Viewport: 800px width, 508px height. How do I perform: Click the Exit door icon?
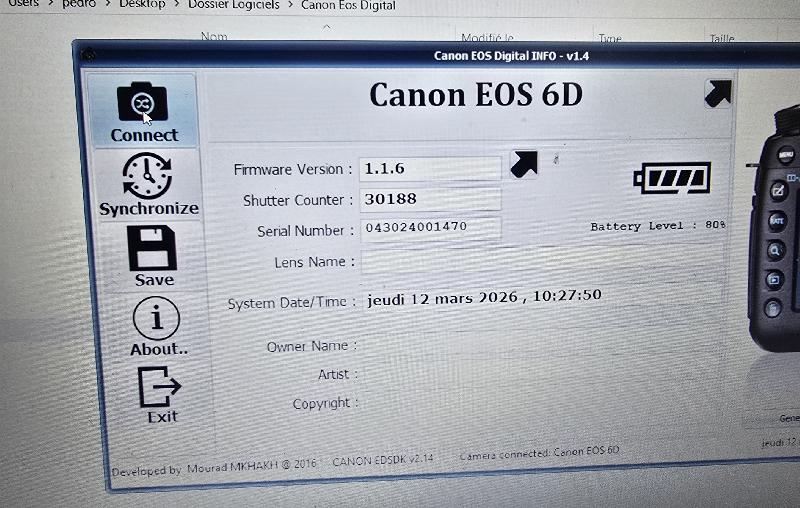[x=159, y=387]
